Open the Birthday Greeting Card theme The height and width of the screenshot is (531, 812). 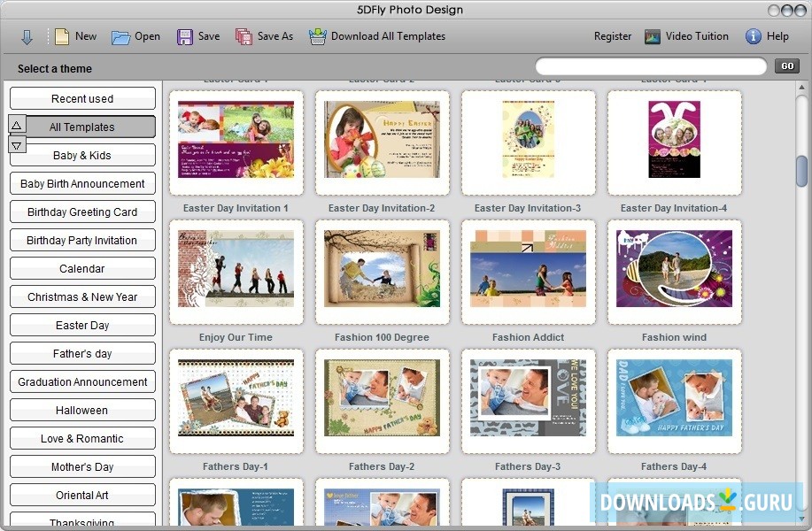pos(82,212)
